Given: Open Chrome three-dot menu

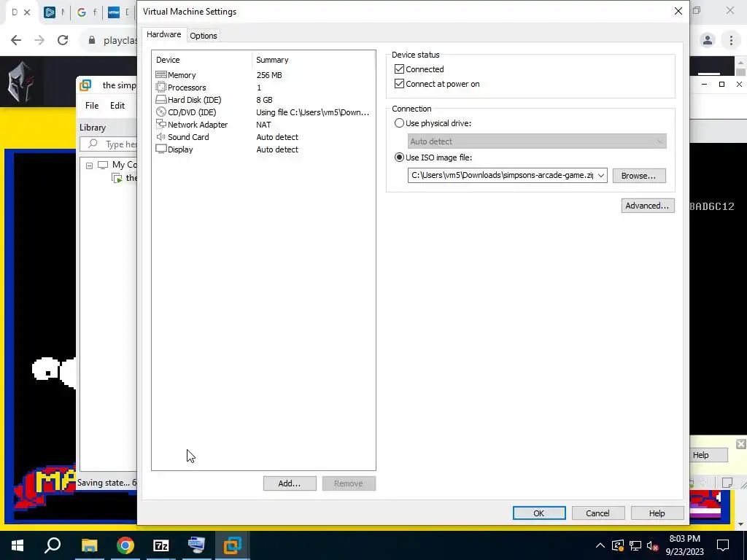Looking at the screenshot, I should 731,40.
